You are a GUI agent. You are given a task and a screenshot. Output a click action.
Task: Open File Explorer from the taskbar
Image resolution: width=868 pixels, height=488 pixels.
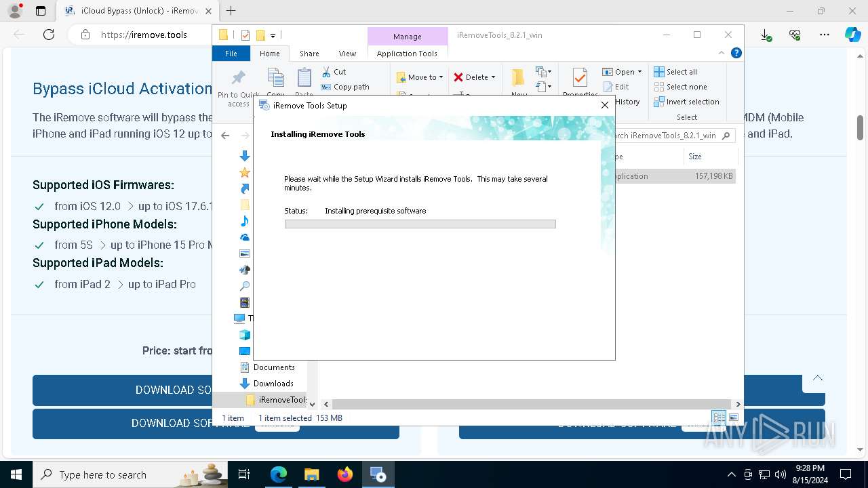coord(312,474)
